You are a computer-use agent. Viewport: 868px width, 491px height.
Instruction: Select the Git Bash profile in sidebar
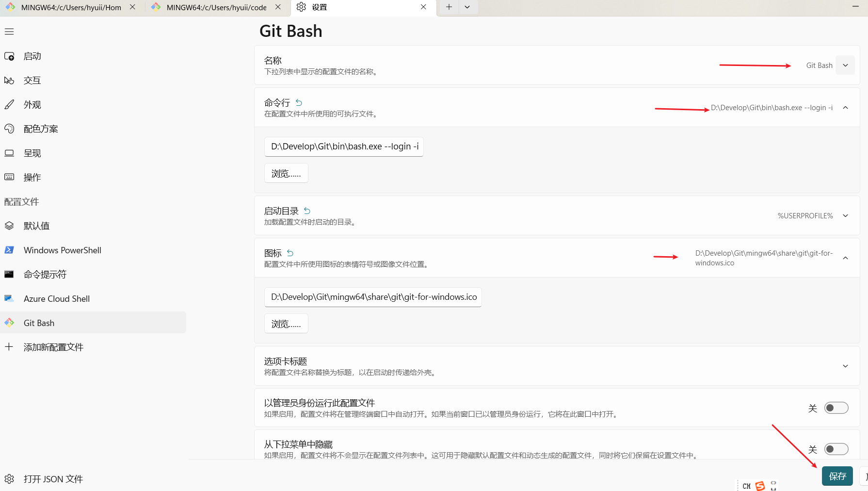pyautogui.click(x=93, y=323)
